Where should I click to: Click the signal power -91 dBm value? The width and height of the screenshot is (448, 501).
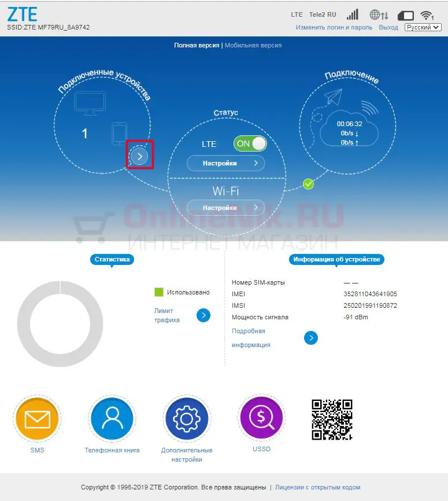point(356,317)
